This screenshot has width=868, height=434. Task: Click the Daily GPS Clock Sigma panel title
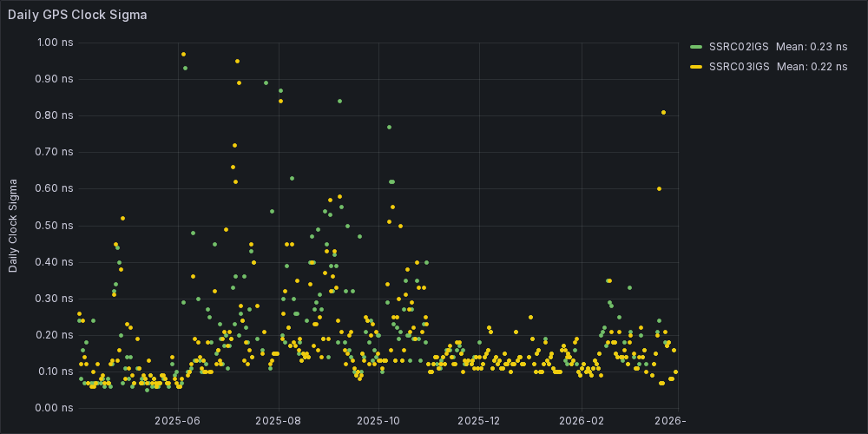pyautogui.click(x=77, y=15)
